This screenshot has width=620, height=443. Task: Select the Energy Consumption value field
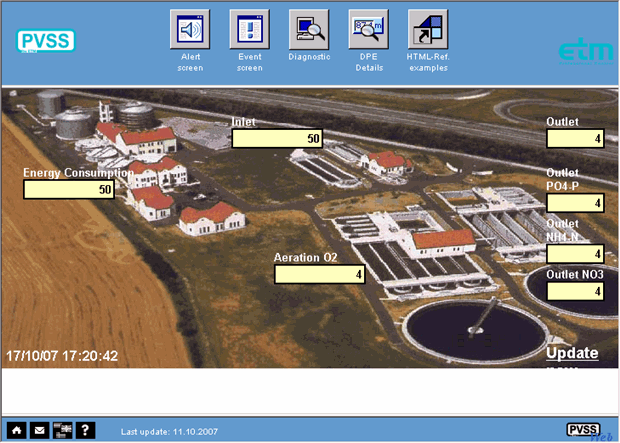(x=69, y=189)
